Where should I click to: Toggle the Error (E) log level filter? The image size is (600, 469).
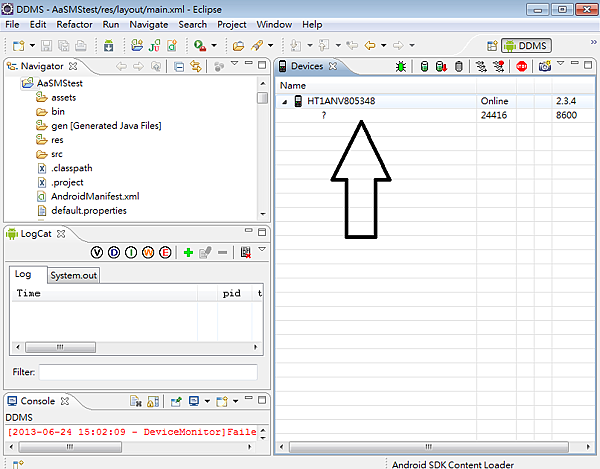click(165, 252)
